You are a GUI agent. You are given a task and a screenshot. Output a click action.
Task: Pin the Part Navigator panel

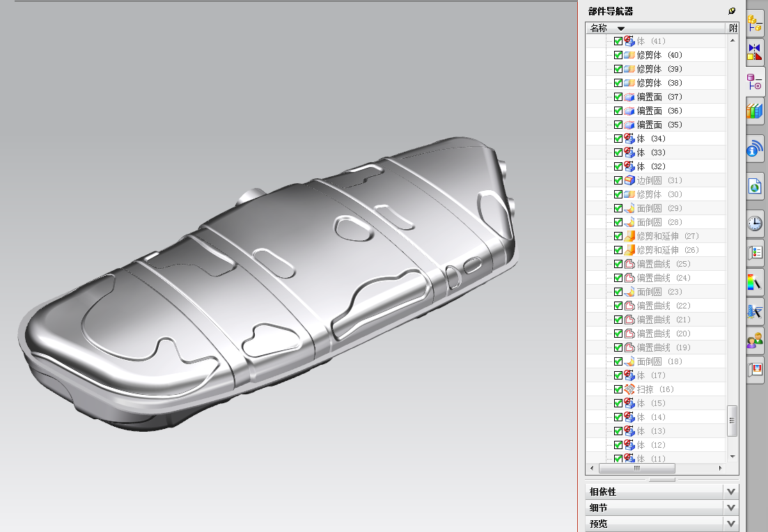(x=731, y=10)
